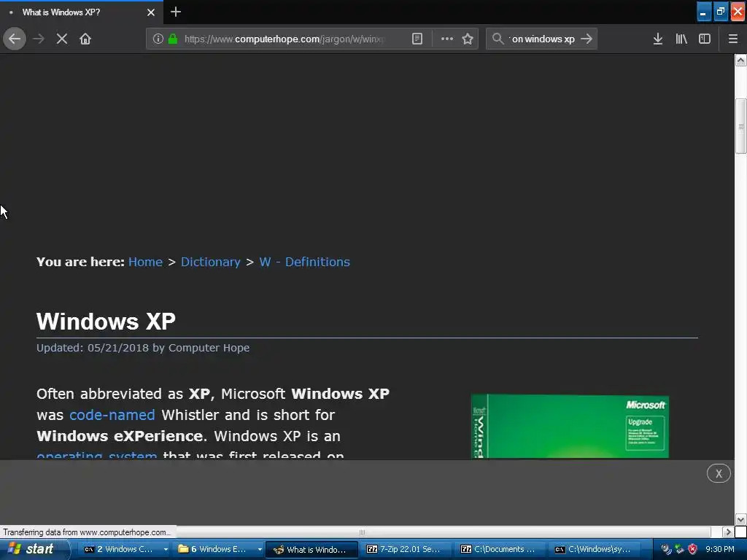The image size is (747, 560).
Task: Open the browser home page
Action: [x=85, y=39]
